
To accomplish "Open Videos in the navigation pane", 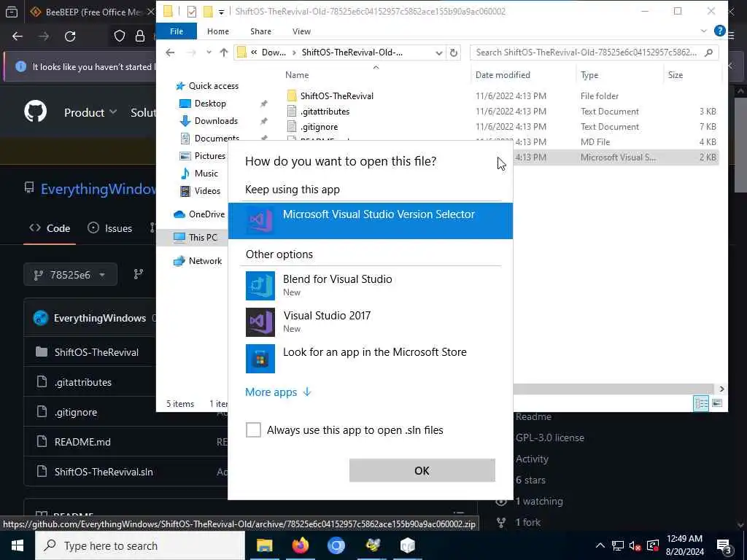I will pyautogui.click(x=206, y=191).
